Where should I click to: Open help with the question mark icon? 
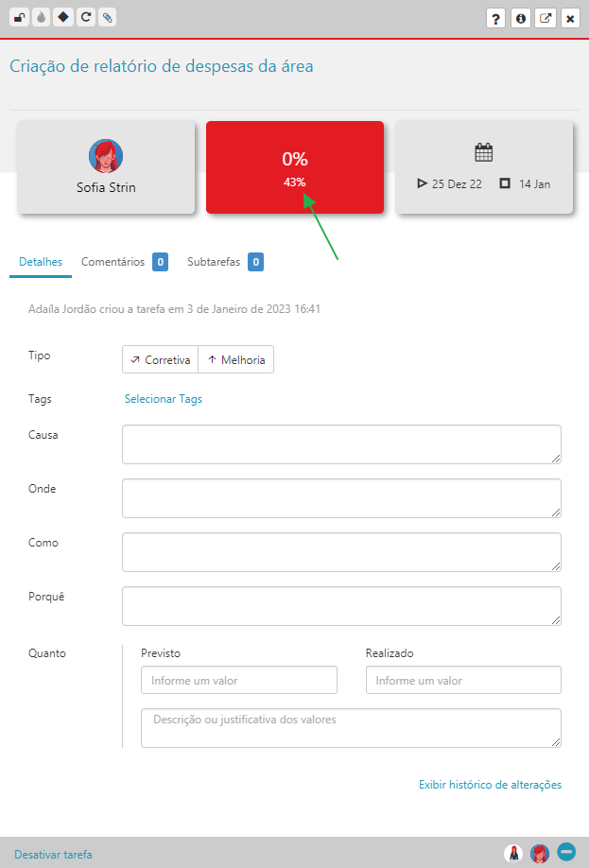496,18
